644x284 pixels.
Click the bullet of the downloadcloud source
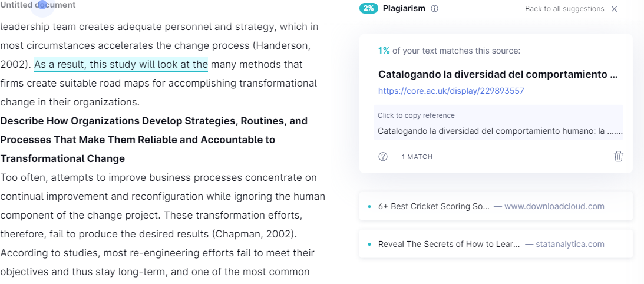(x=369, y=206)
